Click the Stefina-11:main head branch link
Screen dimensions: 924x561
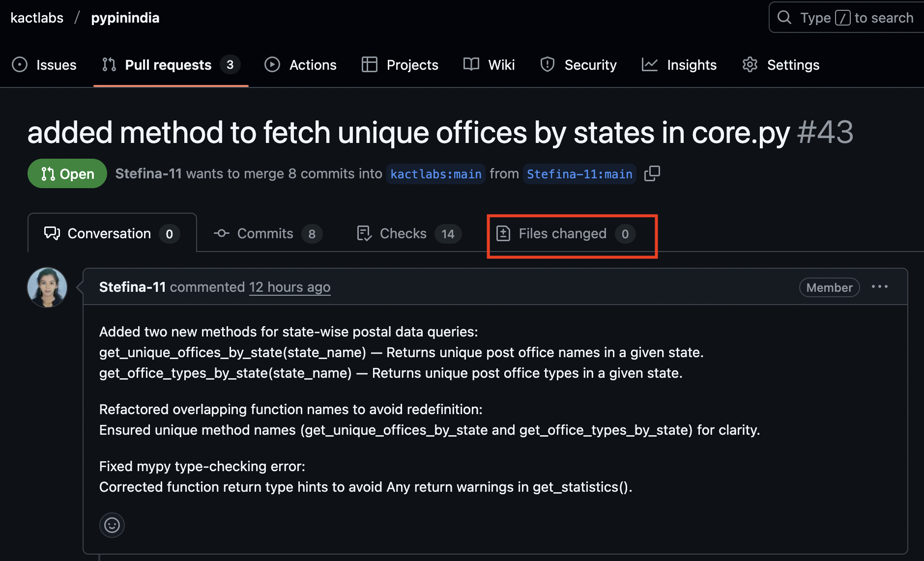[x=579, y=174]
